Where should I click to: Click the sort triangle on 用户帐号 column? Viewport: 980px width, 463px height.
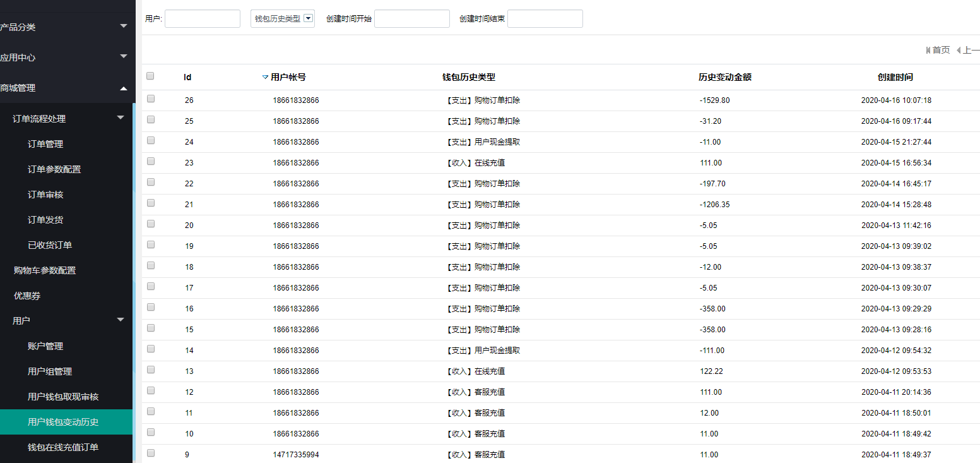[x=264, y=77]
